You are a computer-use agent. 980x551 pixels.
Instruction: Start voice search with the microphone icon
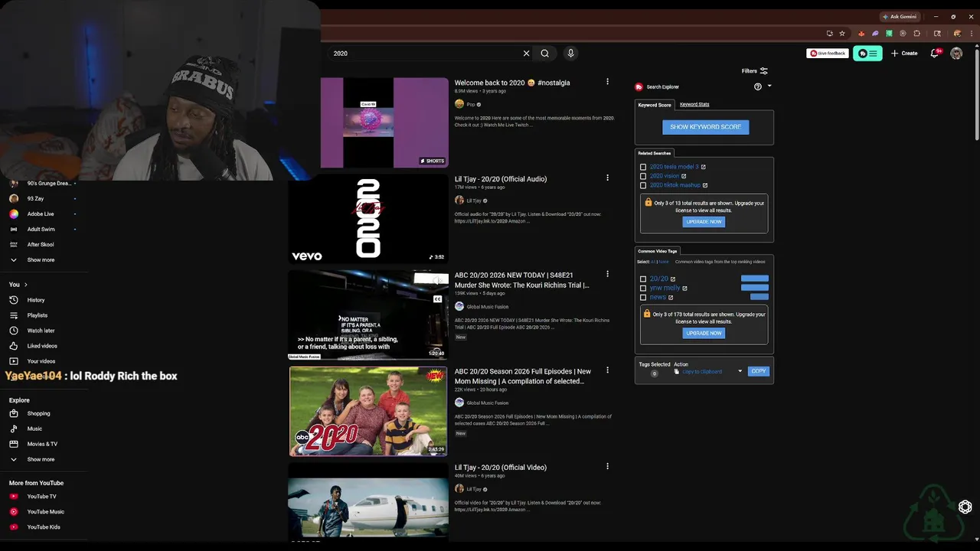[x=570, y=54]
